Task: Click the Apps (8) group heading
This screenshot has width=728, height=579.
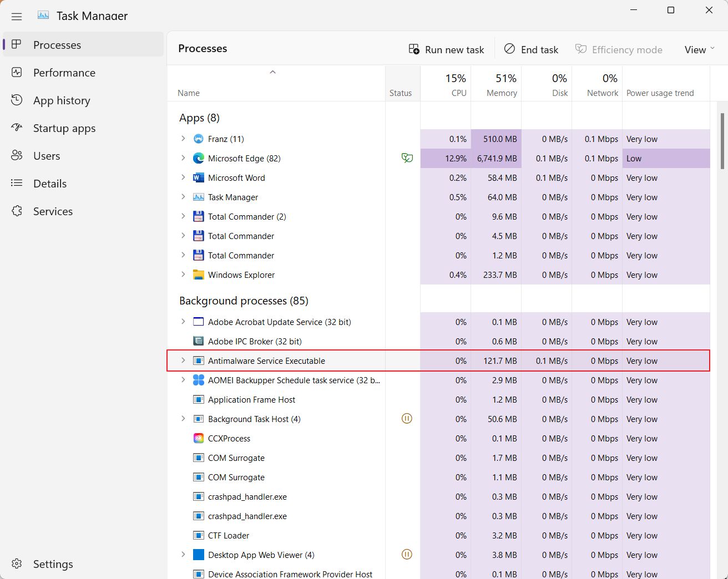Action: (199, 118)
